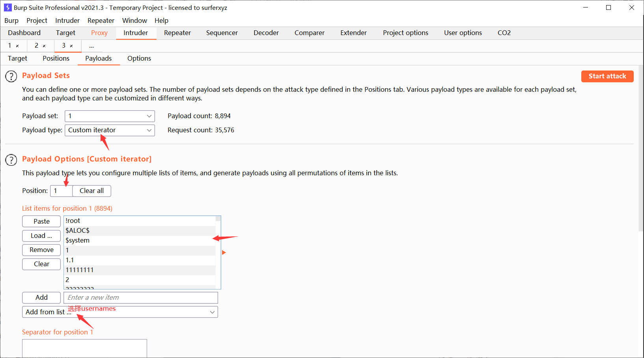Select the 11111111 list item

pyautogui.click(x=140, y=270)
